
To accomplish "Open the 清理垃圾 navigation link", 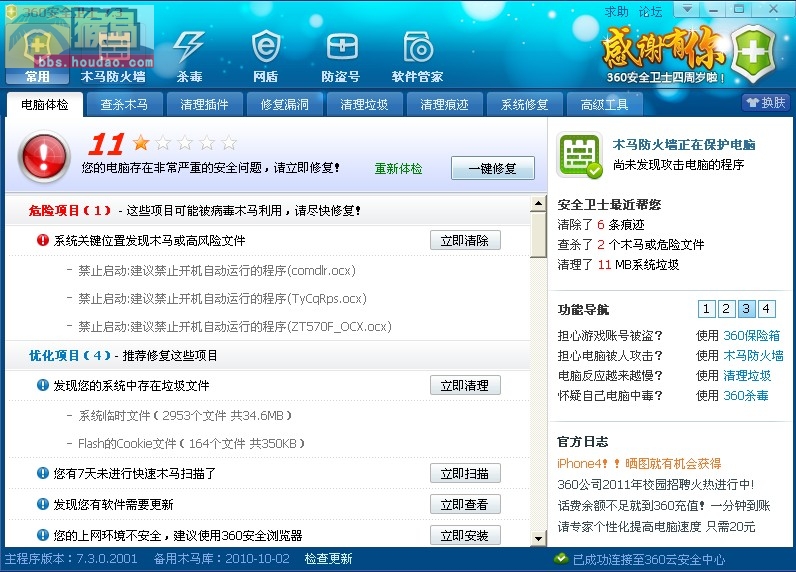I will [747, 375].
